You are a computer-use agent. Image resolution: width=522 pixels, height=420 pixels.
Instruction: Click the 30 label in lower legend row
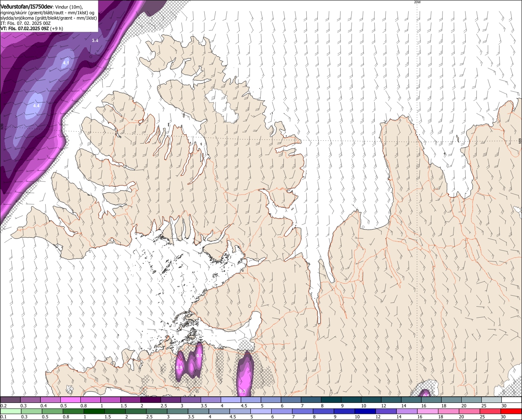tap(503, 417)
